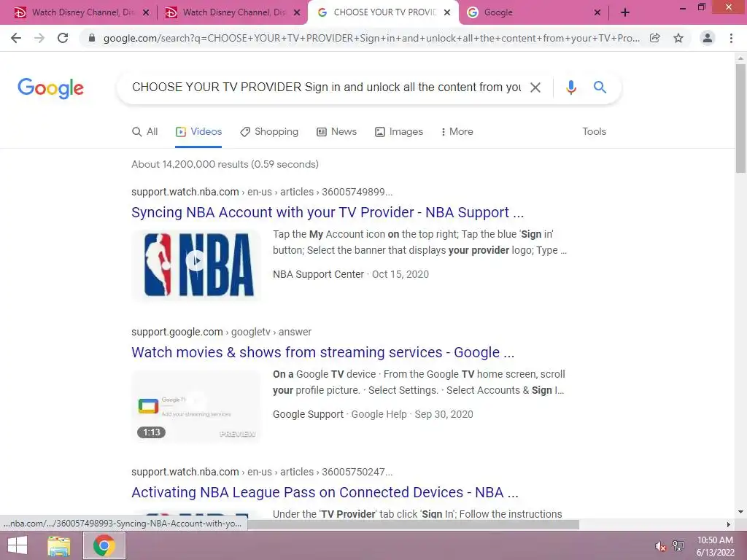Click inside the Google search box
Viewport: 747px width, 560px height.
tap(326, 87)
